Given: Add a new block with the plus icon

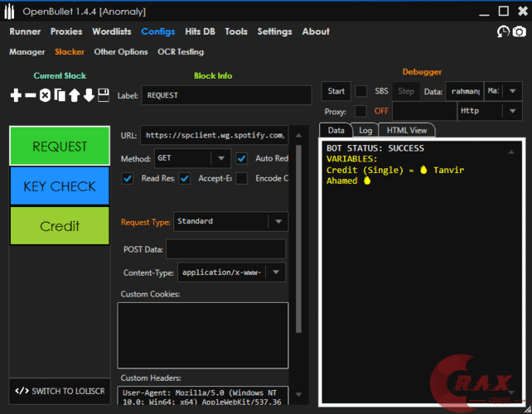Looking at the screenshot, I should pos(16,95).
